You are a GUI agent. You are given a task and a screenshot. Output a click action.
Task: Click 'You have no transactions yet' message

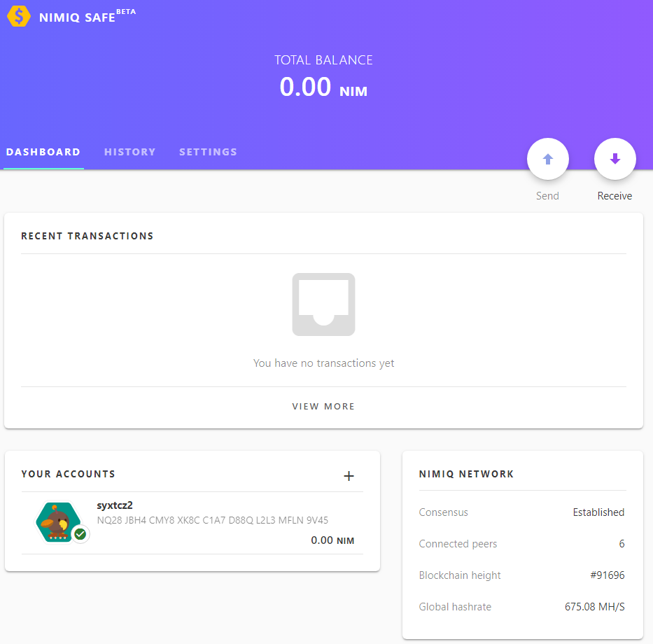[323, 363]
